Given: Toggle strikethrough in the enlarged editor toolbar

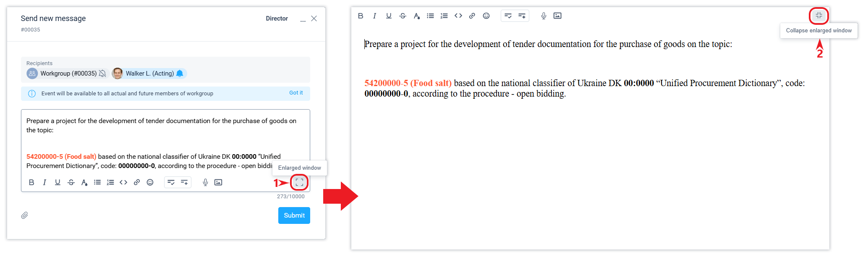Looking at the screenshot, I should 403,16.
